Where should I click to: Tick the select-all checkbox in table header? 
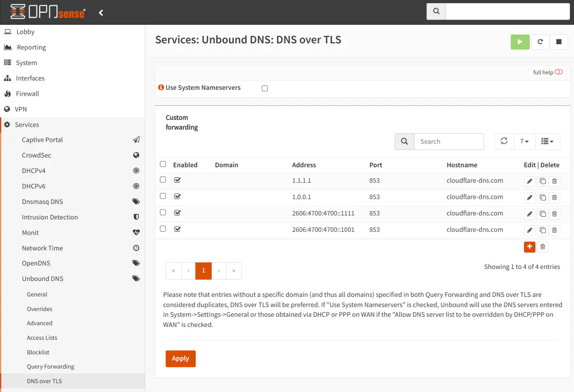pyautogui.click(x=163, y=164)
